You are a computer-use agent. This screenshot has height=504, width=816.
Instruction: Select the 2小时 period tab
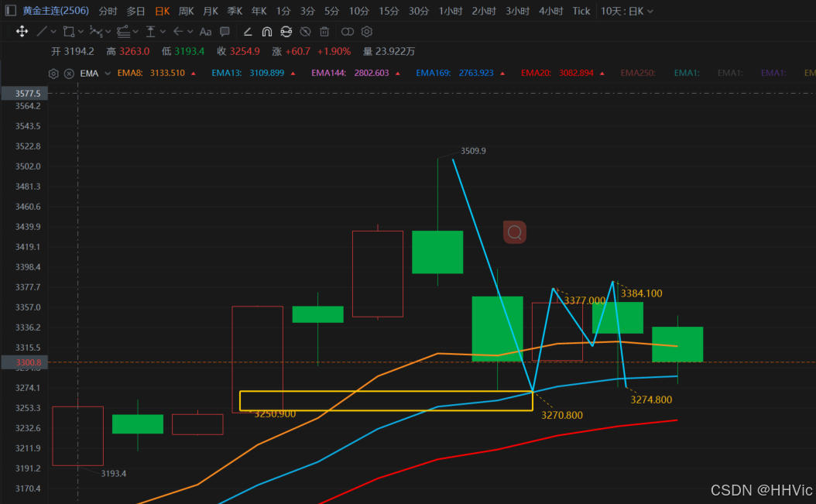coord(484,11)
